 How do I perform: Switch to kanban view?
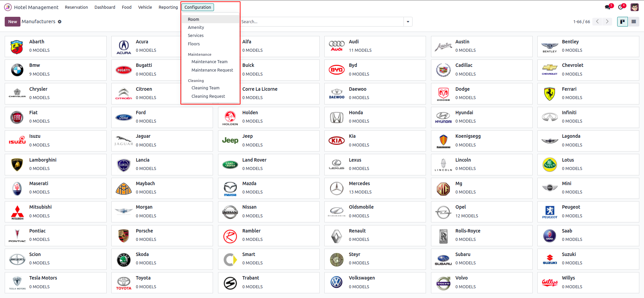tap(623, 22)
